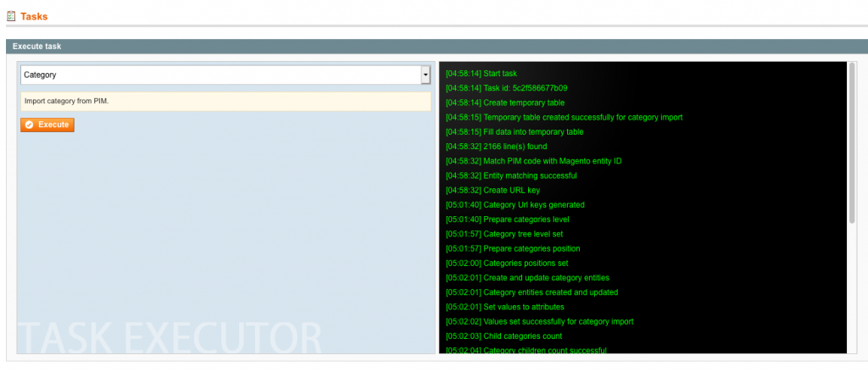
Task: Click log line "Task id: 5c2f586677b09"
Action: pyautogui.click(x=506, y=88)
